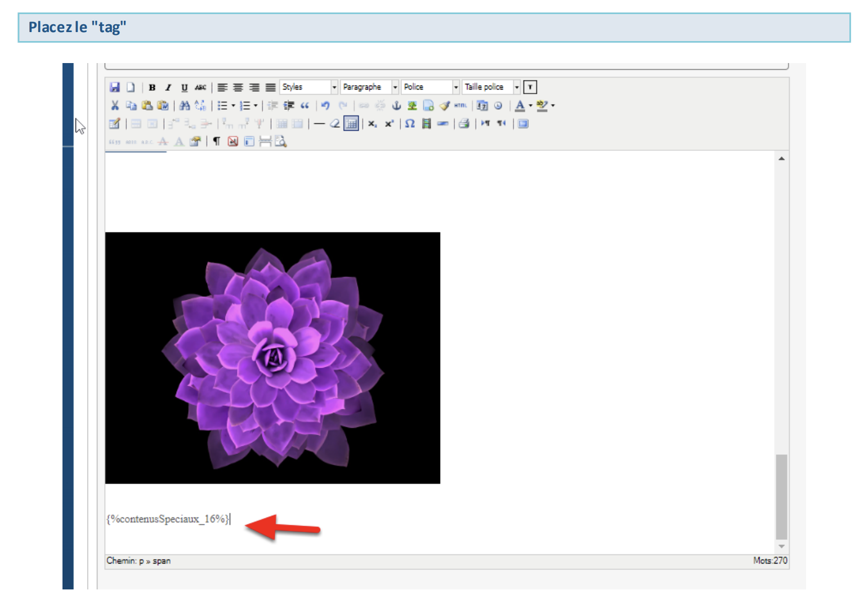
Task: Undo the last action with the undo arrow
Action: pyautogui.click(x=325, y=105)
